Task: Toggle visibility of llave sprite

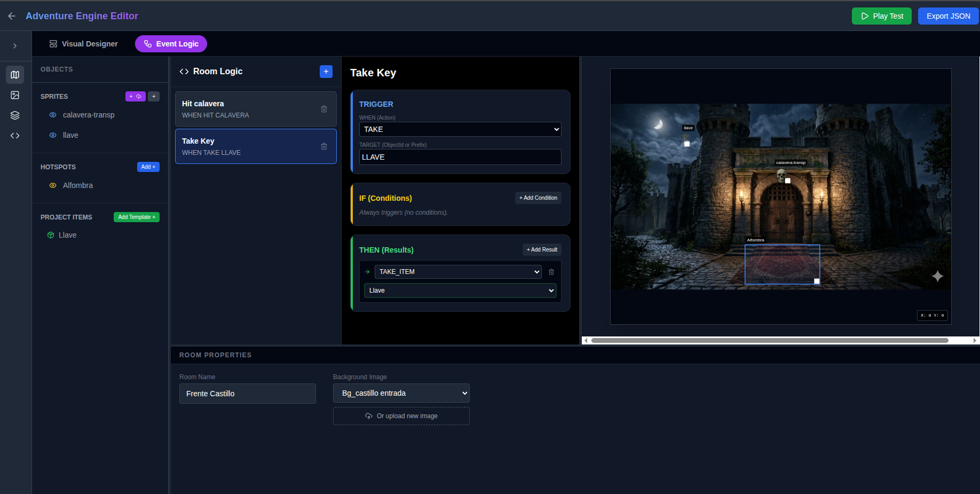Action: (x=53, y=135)
